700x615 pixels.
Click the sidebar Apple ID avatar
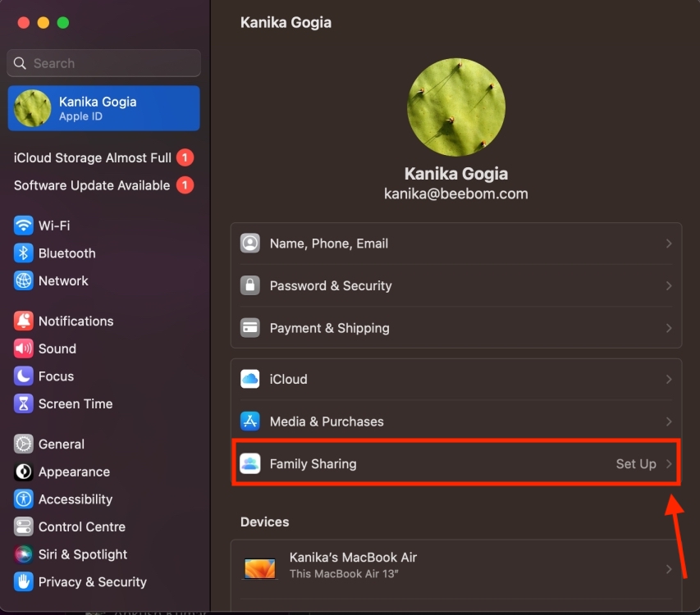point(32,108)
